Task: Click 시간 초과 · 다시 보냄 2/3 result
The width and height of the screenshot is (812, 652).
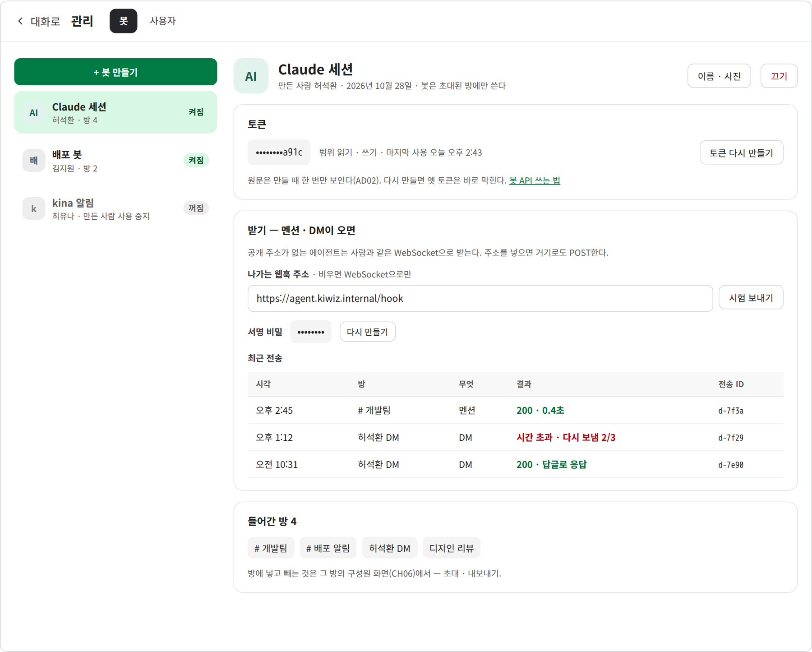Action: [566, 437]
